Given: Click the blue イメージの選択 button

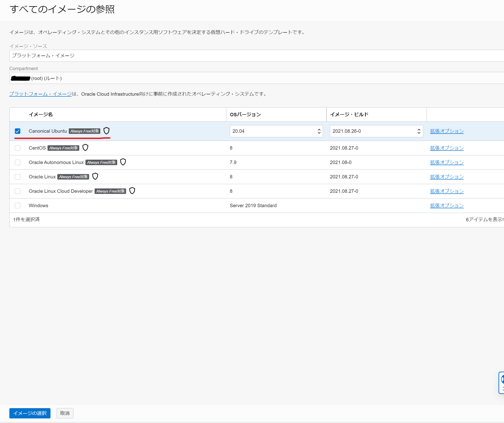Looking at the screenshot, I should [x=30, y=413].
